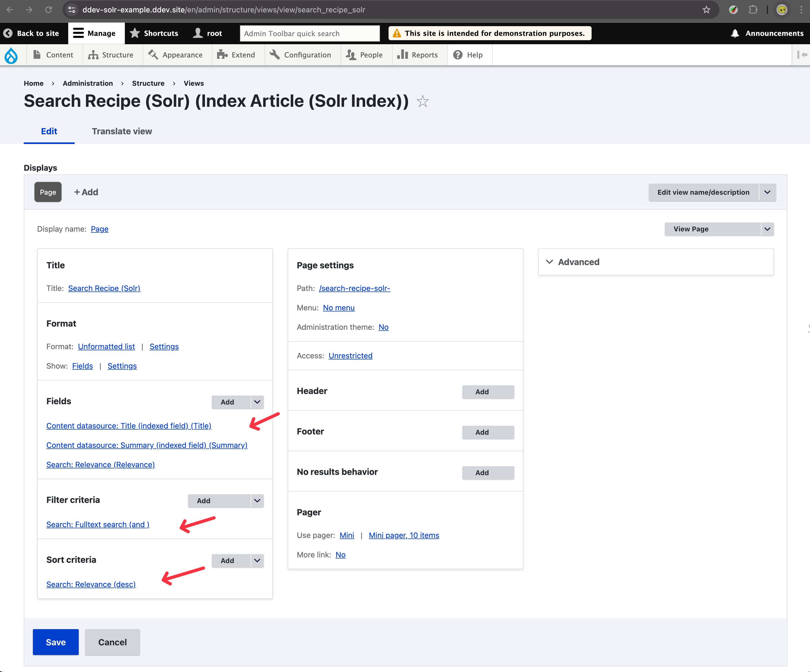Expand the View Page dropdown arrow
810x672 pixels.
coord(767,229)
